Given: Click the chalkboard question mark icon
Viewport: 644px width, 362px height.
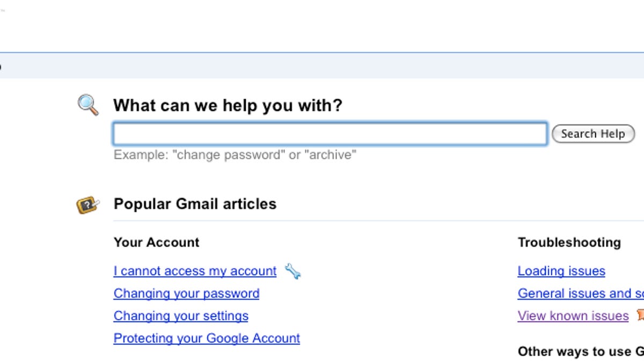Looking at the screenshot, I should click(x=87, y=204).
